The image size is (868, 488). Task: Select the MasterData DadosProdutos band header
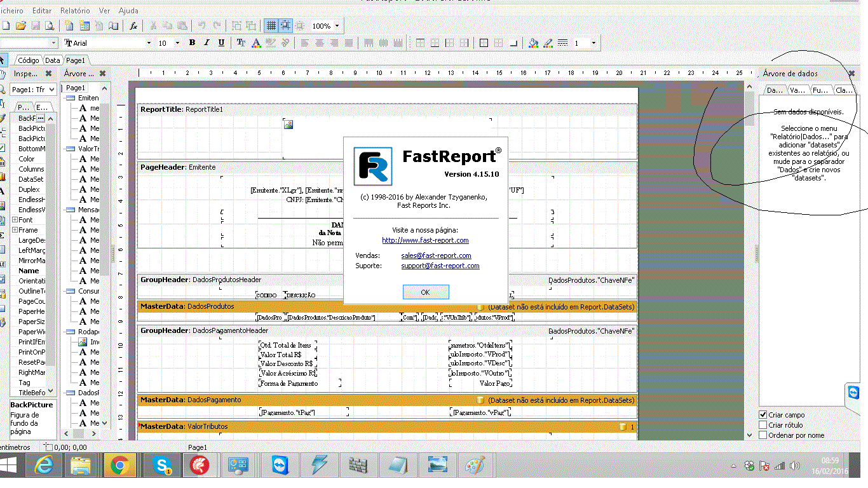(x=387, y=306)
